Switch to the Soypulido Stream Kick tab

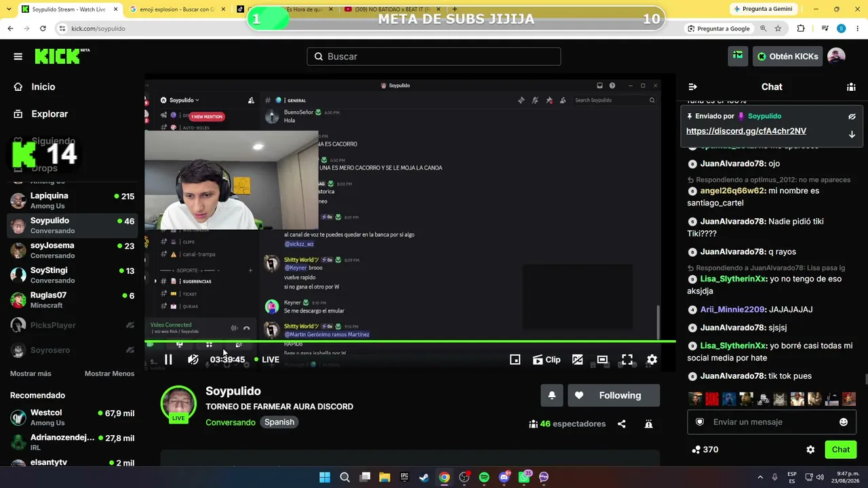tap(70, 9)
